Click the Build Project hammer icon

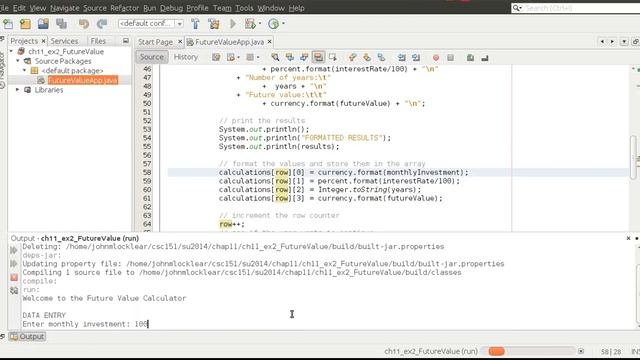tap(196, 24)
